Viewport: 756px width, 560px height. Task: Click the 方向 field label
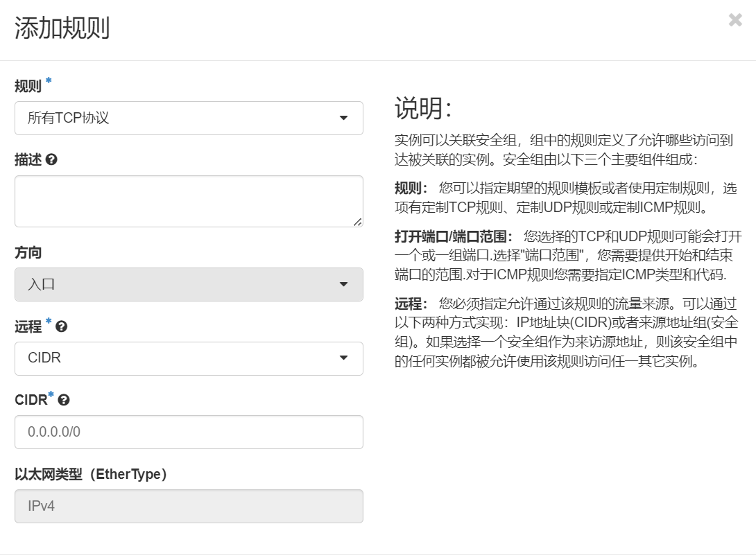[28, 253]
